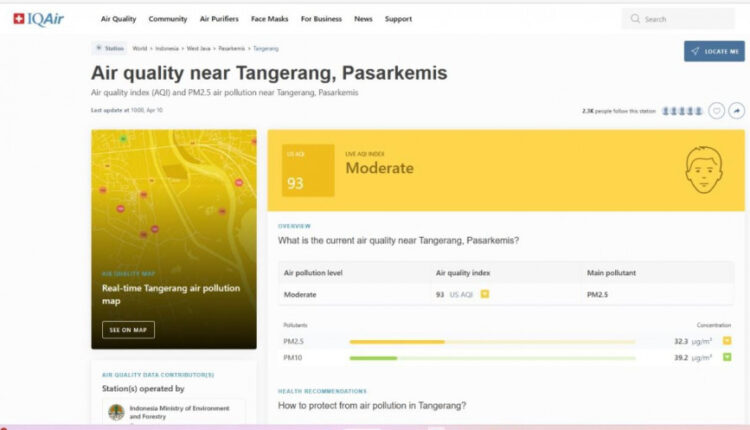The image size is (750, 430).
Task: Click the search magnifier icon
Action: coord(636,19)
